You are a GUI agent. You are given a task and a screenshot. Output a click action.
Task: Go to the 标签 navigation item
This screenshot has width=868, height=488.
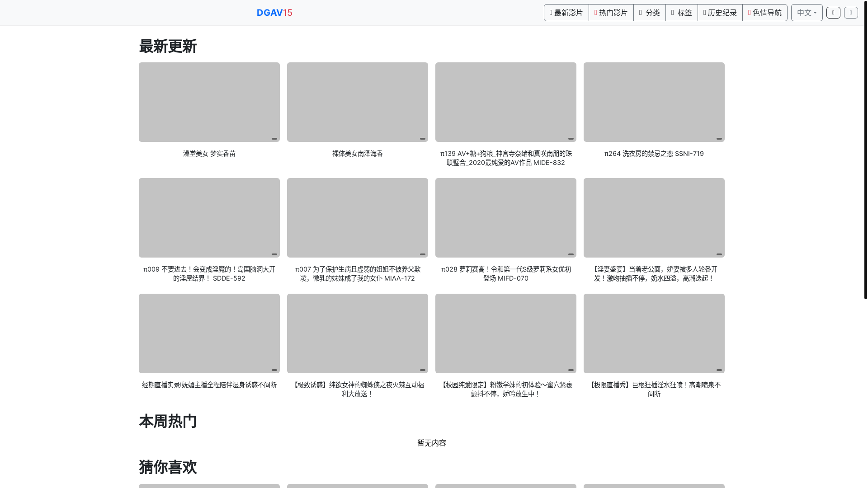pos(681,13)
